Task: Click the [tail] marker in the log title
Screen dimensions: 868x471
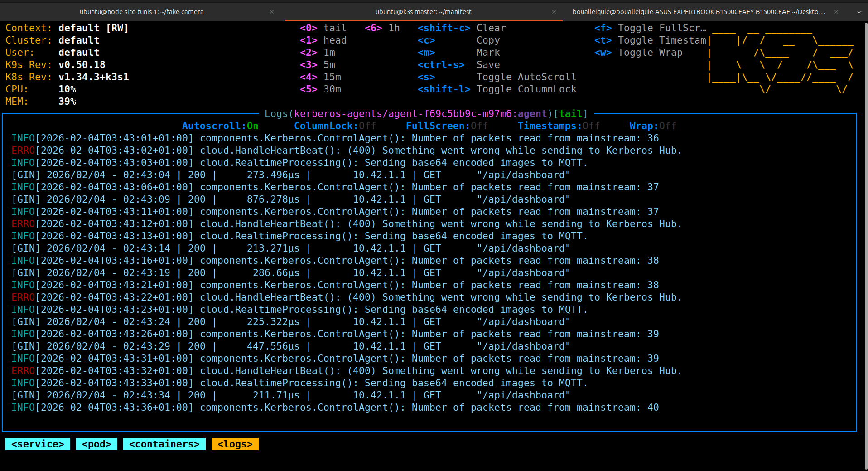Action: pyautogui.click(x=571, y=114)
